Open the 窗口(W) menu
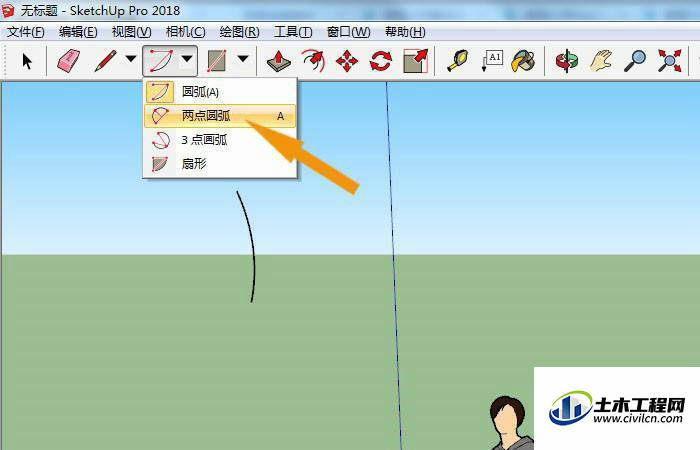This screenshot has height=450, width=700. (348, 32)
